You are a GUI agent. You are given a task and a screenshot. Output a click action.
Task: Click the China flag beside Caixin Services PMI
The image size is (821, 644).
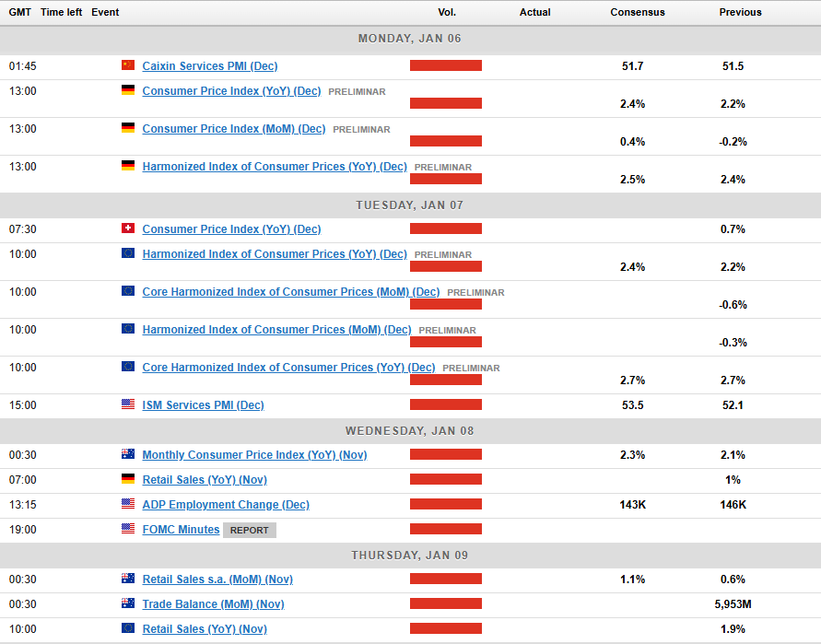128,65
